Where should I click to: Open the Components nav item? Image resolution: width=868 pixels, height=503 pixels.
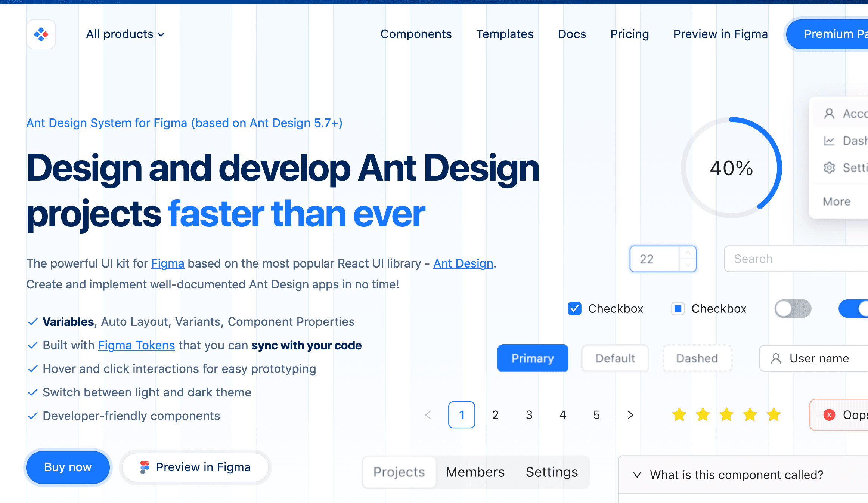416,34
